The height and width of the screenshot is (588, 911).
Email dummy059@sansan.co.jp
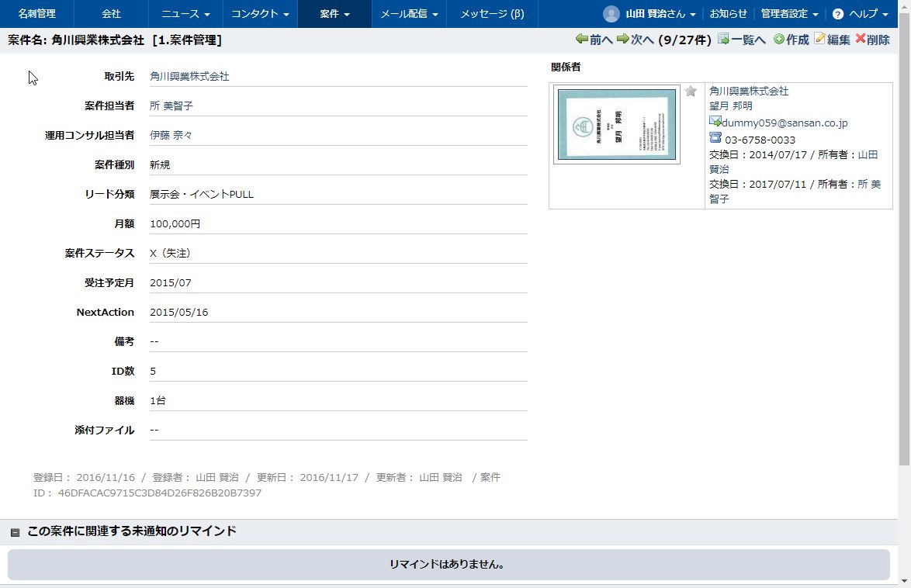coord(785,123)
